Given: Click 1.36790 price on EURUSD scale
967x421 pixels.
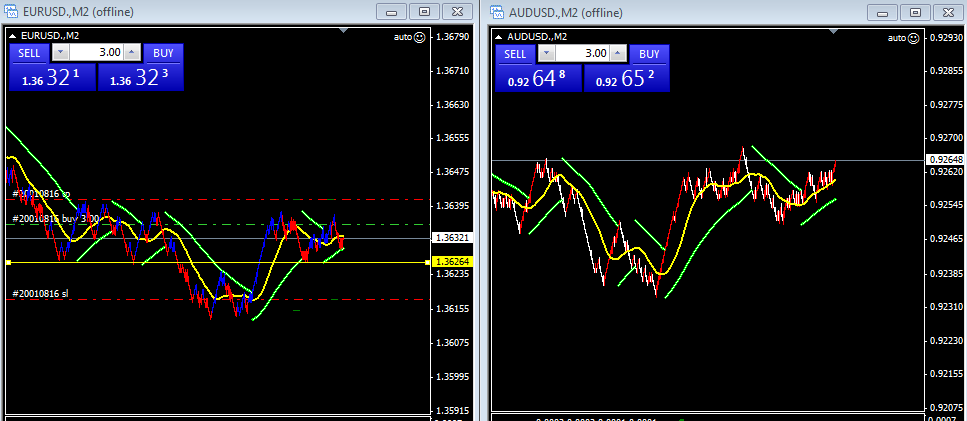Looking at the screenshot, I should click(x=452, y=37).
